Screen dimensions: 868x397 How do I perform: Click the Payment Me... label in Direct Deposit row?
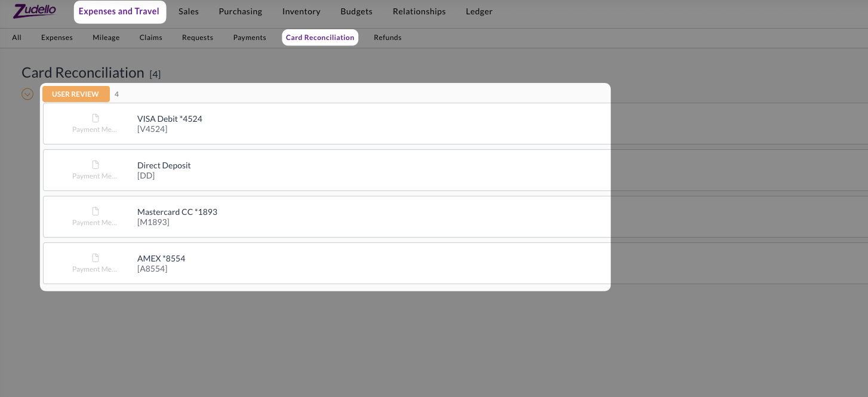tap(94, 176)
